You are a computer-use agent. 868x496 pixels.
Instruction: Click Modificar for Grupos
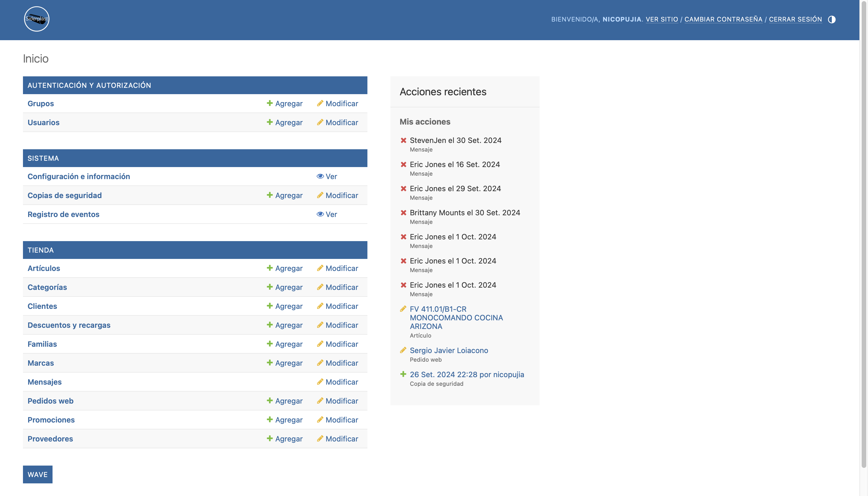point(337,104)
